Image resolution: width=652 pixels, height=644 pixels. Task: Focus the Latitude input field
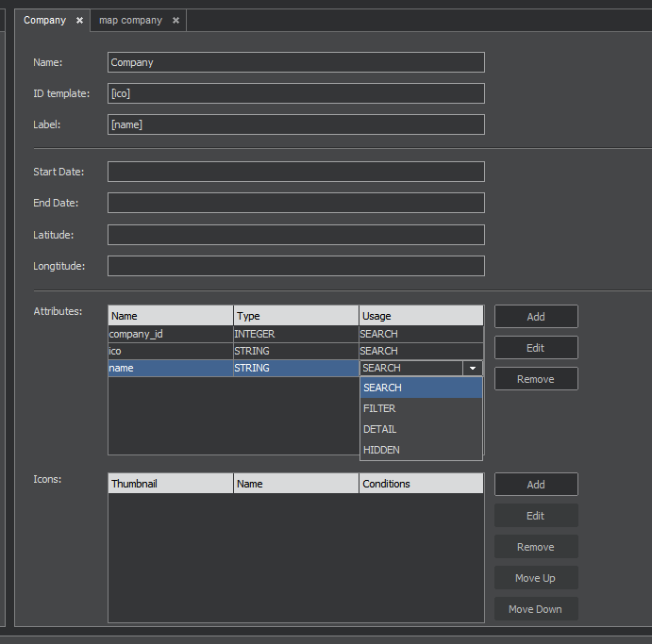(x=295, y=235)
